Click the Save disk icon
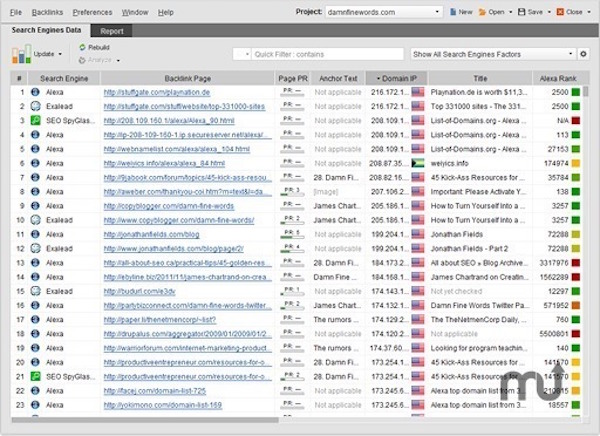Screen dimensions: 600x436 [522, 12]
